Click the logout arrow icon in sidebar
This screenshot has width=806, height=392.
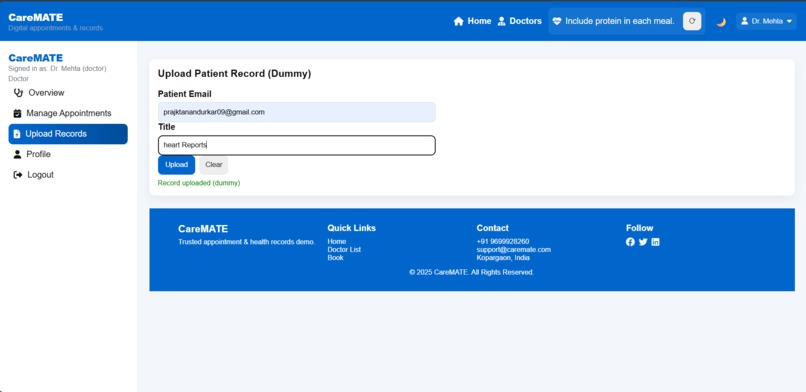(x=18, y=175)
